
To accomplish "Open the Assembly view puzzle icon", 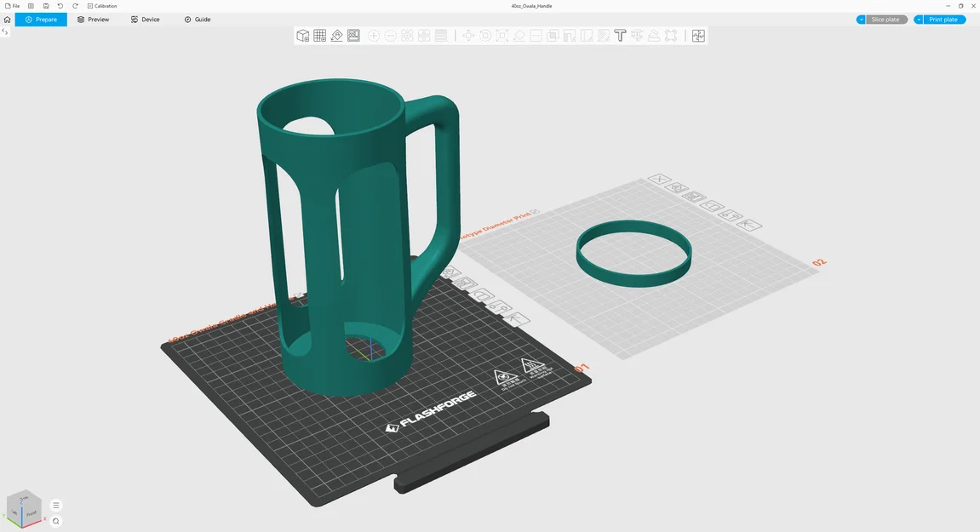I will (x=698, y=36).
